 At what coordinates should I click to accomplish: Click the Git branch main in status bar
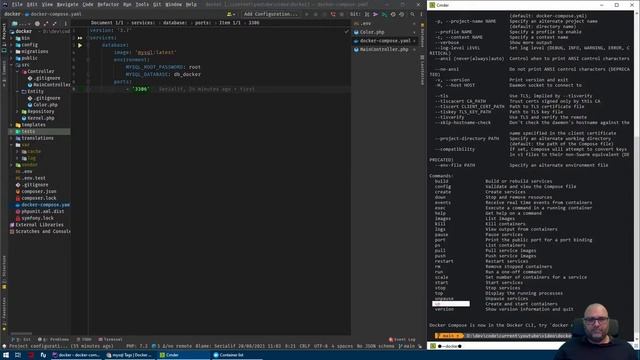pos(407,346)
